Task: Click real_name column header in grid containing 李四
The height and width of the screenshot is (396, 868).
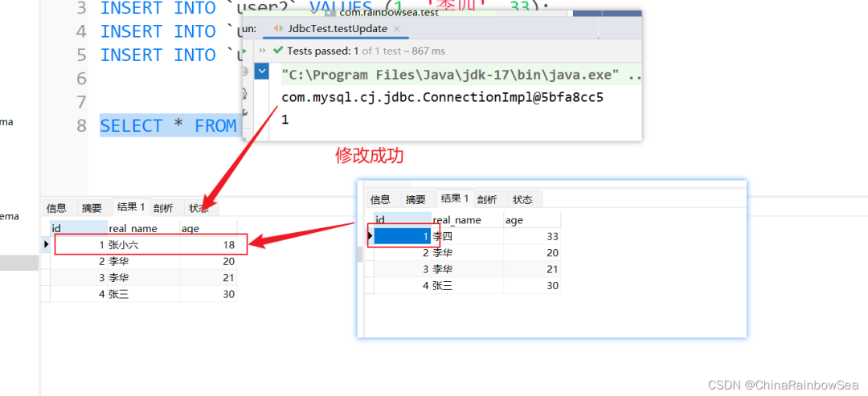Action: (x=468, y=219)
